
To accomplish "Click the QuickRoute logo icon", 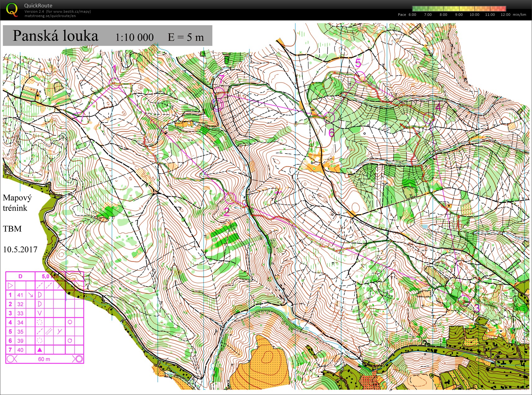I will (11, 9).
